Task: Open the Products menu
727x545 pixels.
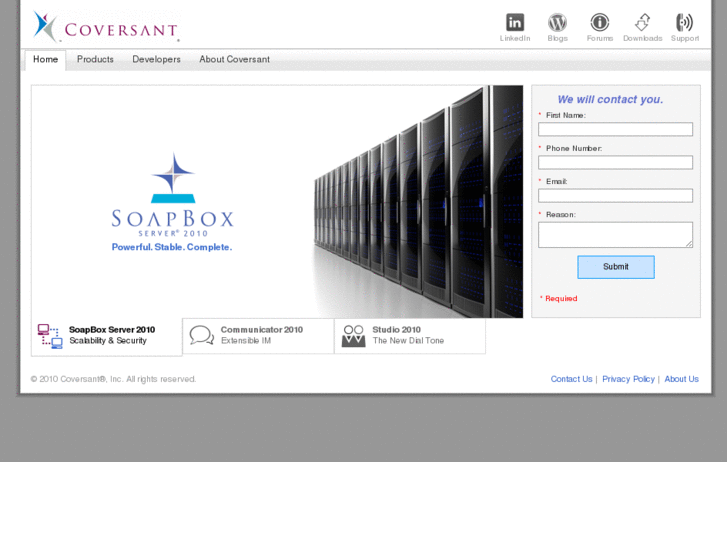Action: pyautogui.click(x=95, y=59)
